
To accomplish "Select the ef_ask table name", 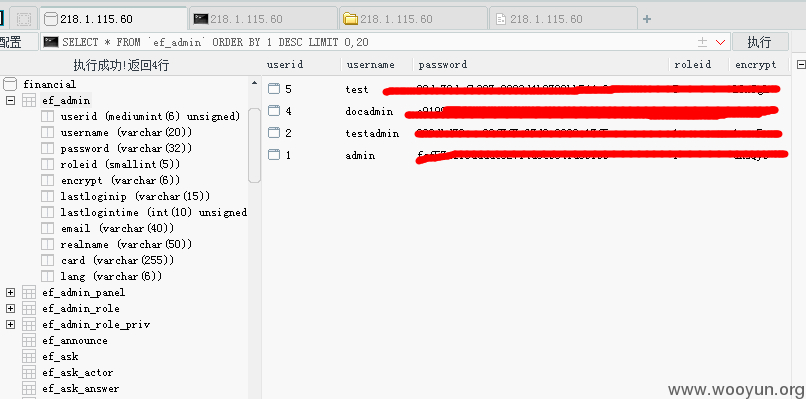I will tap(60, 356).
